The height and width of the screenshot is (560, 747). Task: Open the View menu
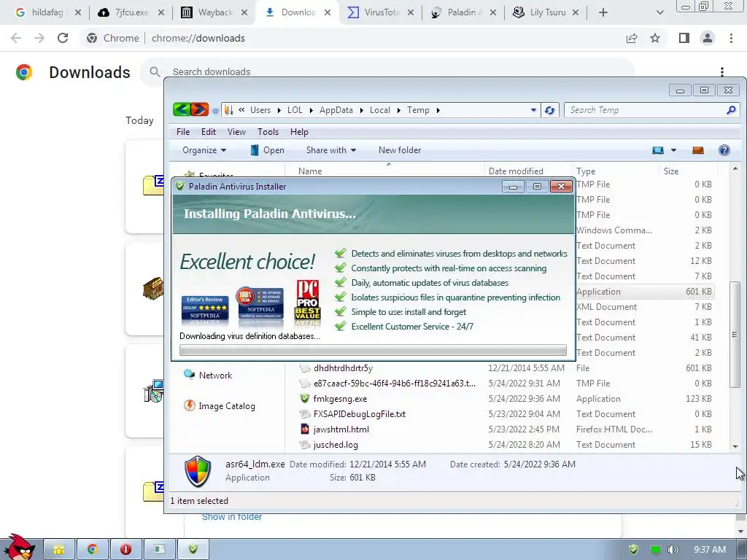[236, 132]
